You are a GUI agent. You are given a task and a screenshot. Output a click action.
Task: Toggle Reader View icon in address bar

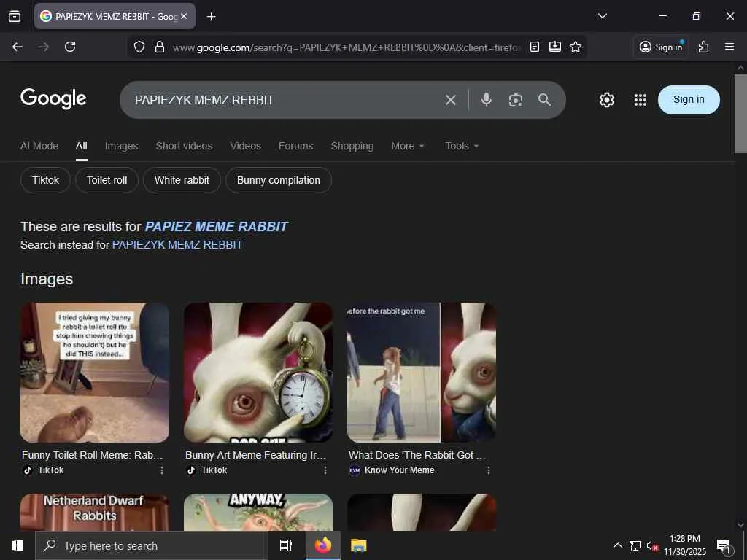pos(535,47)
